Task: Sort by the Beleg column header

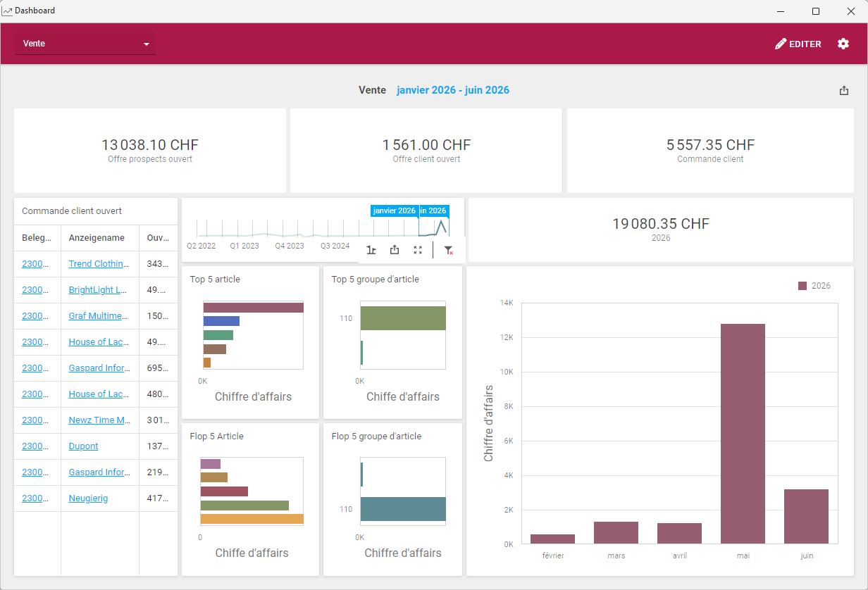Action: pyautogui.click(x=37, y=238)
